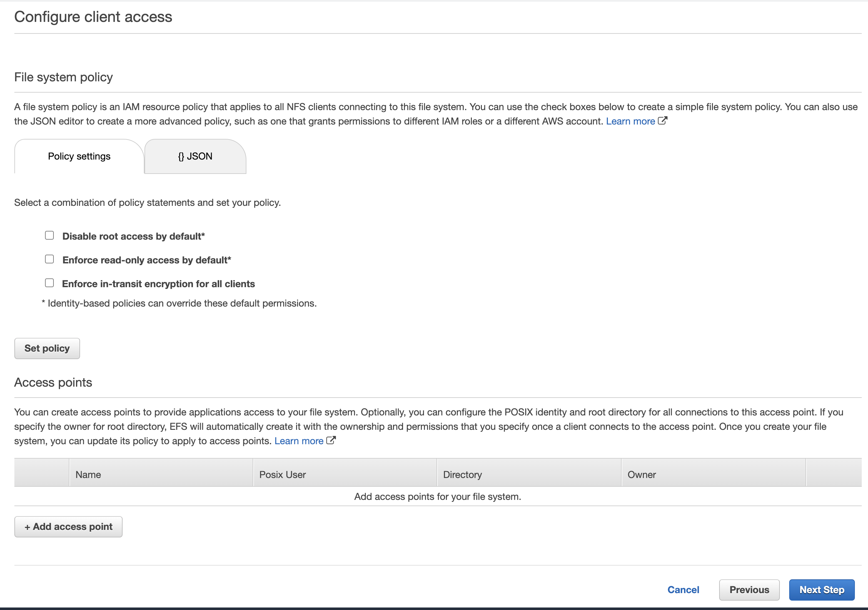Check Disable root access by default
Screen dimensions: 868x610
[x=49, y=236]
